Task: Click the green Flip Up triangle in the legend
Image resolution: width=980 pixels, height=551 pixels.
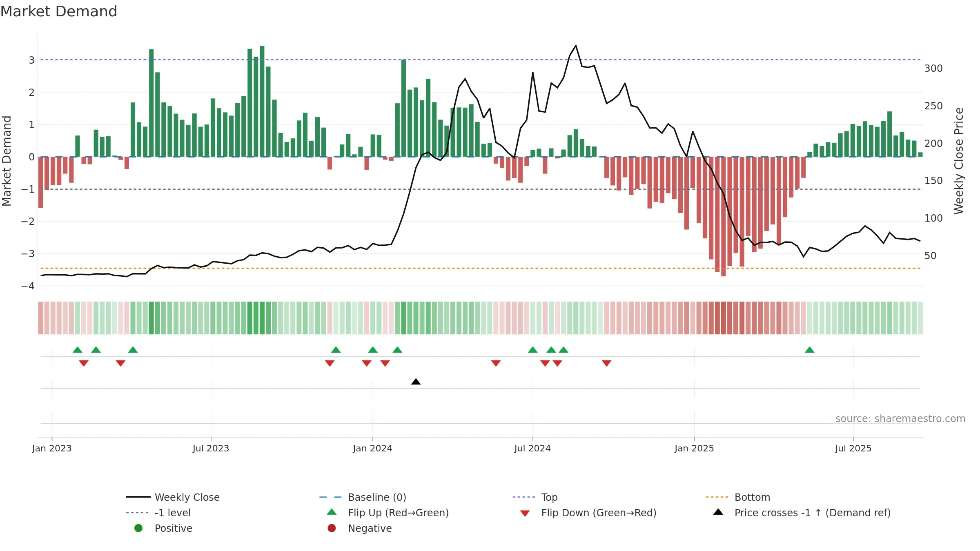Action: click(x=332, y=512)
